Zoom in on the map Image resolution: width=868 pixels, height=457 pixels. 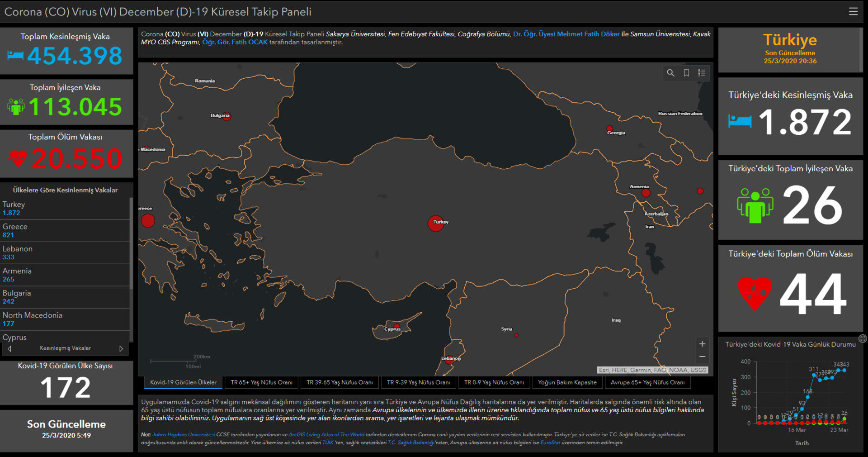(x=702, y=344)
